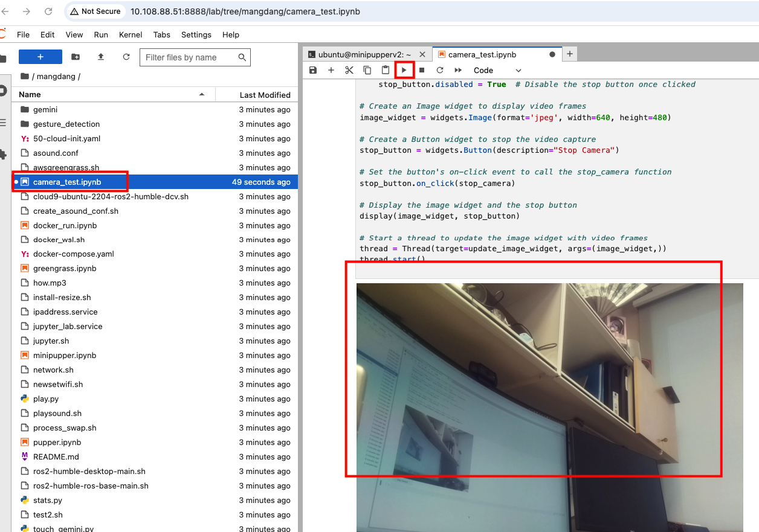
Task: Upload files using the upload arrow icon
Action: [x=101, y=57]
